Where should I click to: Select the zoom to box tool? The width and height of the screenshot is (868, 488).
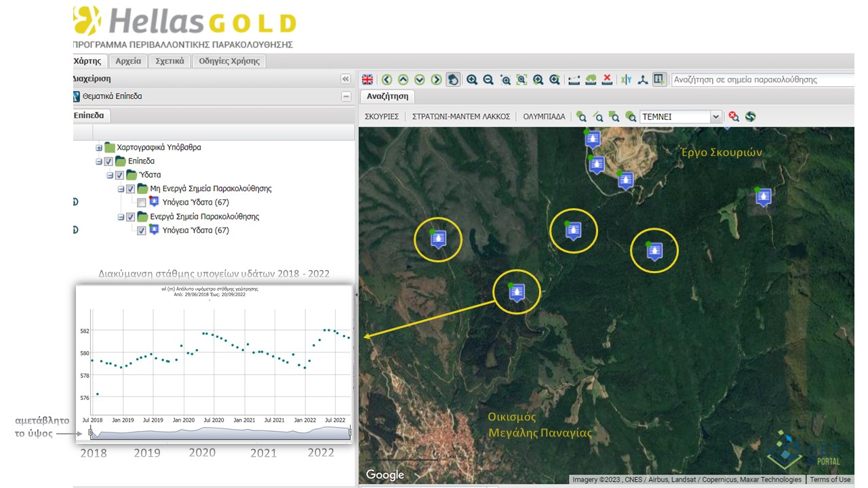(x=505, y=79)
